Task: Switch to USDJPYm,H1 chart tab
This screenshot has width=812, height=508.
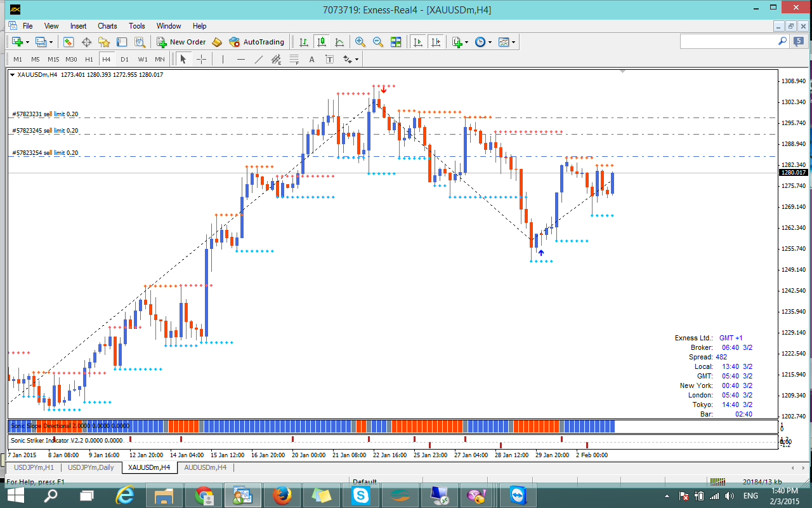Action: click(34, 467)
